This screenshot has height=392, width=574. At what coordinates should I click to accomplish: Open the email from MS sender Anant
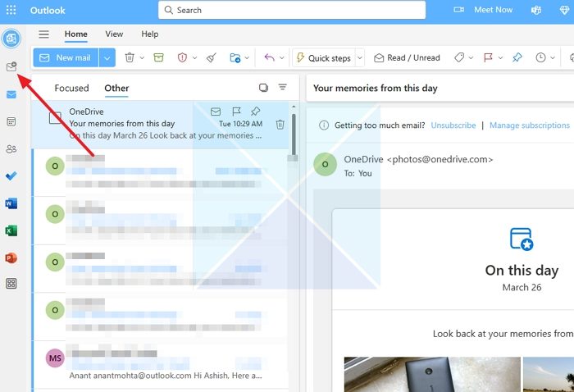(161, 364)
